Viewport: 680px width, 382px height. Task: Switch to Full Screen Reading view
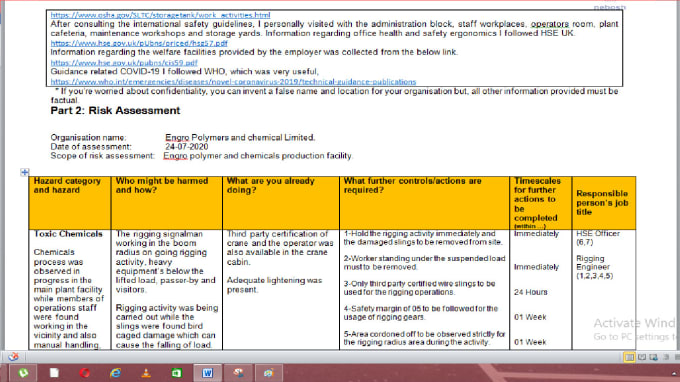[x=642, y=357]
